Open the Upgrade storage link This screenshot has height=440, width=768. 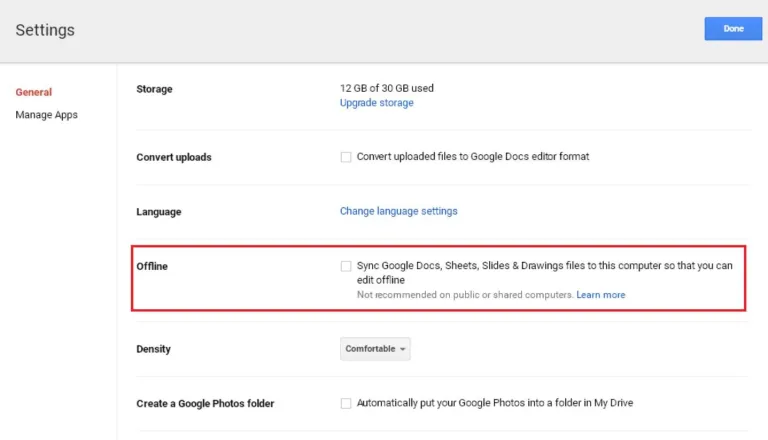pyautogui.click(x=377, y=103)
